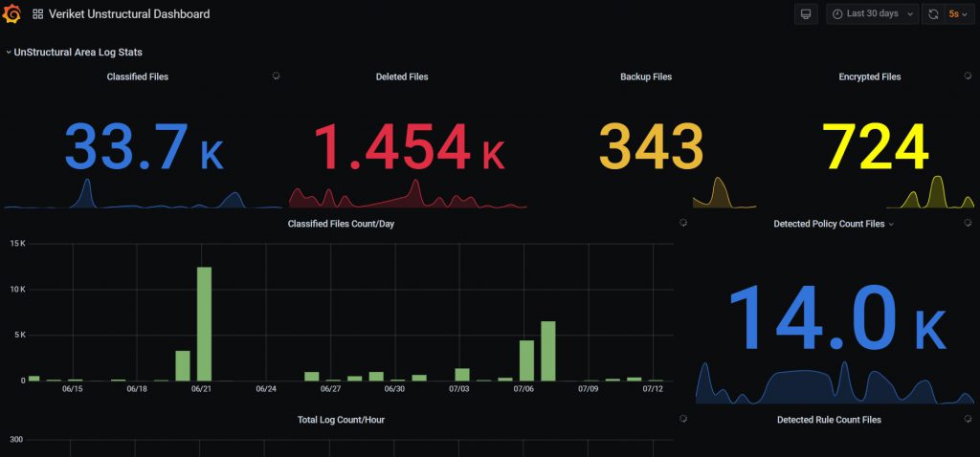Click spinner icon of Detected Rule Count Files
The image size is (980, 457).
[x=968, y=419]
